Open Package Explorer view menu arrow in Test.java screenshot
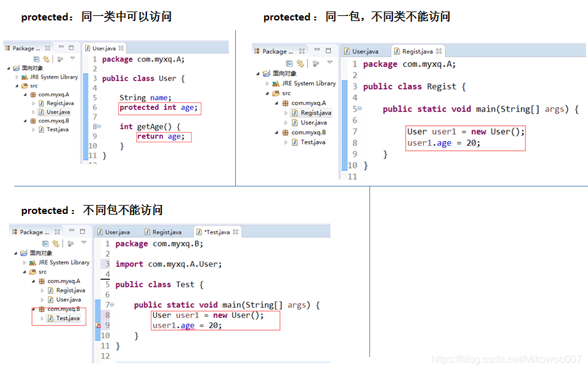Screen dimensions: 588x371 84,243
